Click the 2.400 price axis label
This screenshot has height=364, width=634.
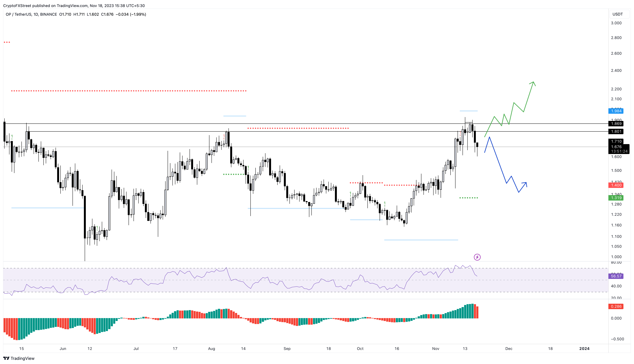point(616,71)
